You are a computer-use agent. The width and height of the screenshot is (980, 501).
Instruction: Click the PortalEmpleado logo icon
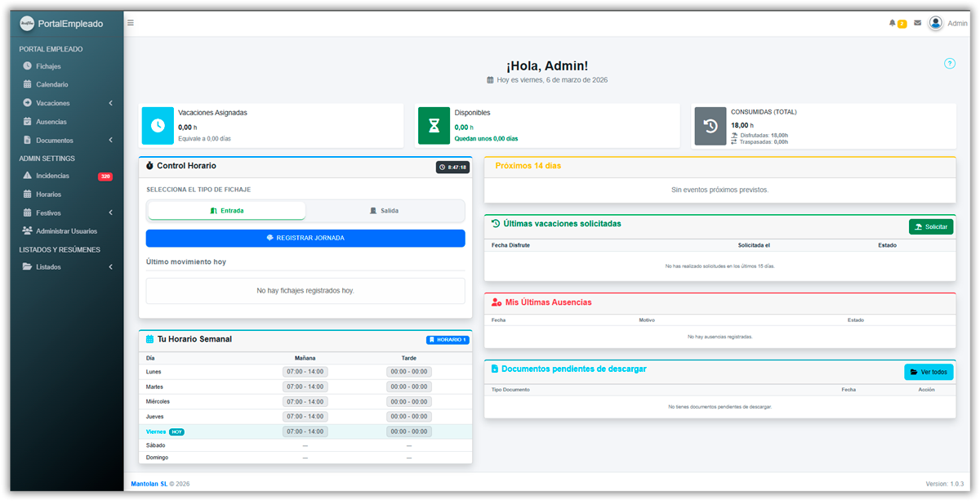click(27, 24)
